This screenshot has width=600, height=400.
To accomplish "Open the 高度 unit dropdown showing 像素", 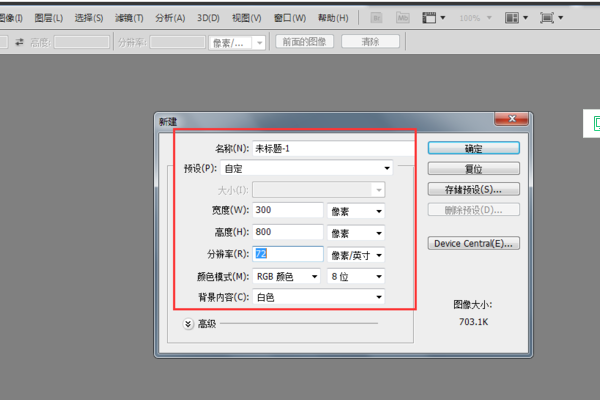I will point(356,233).
